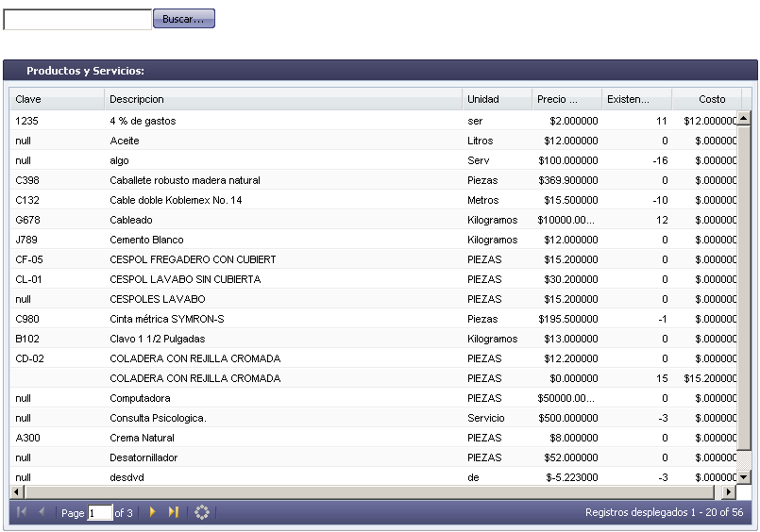760x532 pixels.
Task: Sort by the Descripcion column header
Action: coord(283,99)
